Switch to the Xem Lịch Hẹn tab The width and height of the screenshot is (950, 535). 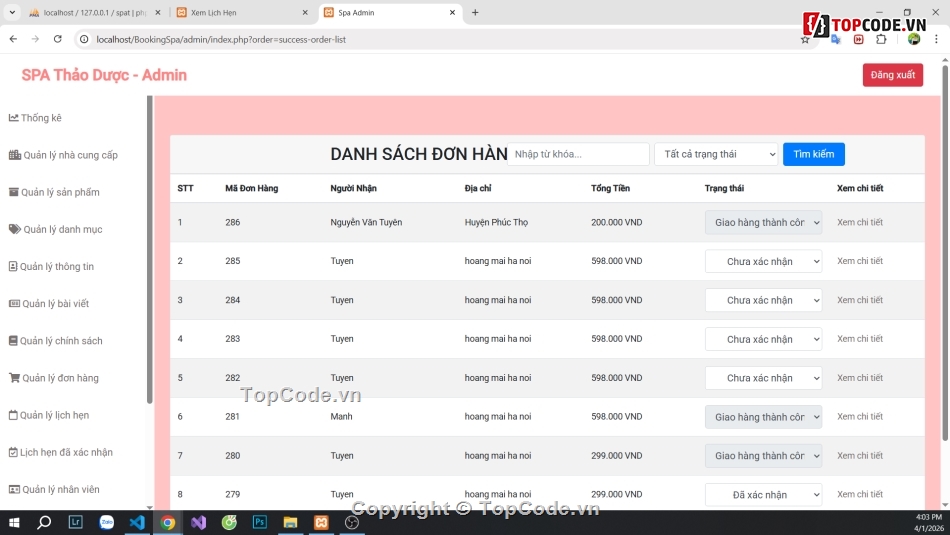coord(242,12)
